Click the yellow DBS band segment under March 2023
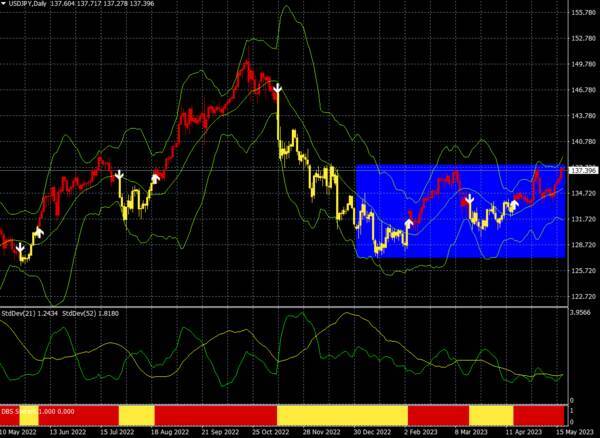This screenshot has width=600, height=438. tap(491, 416)
